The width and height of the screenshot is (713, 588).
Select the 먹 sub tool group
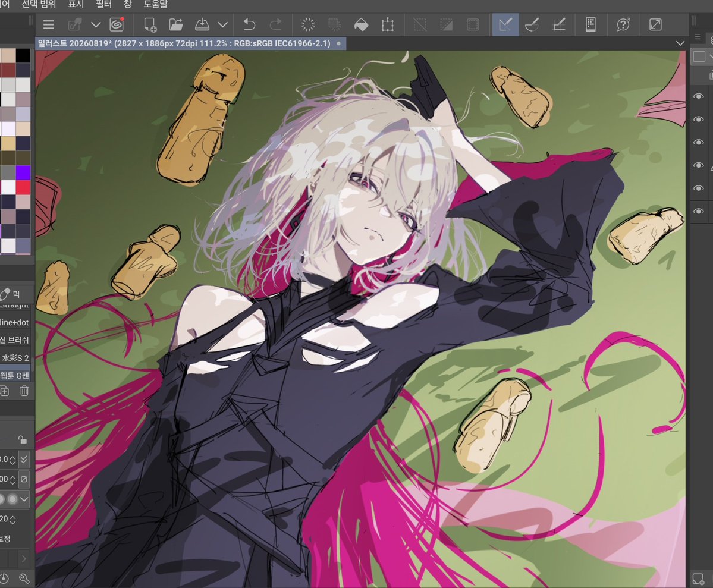(x=17, y=294)
